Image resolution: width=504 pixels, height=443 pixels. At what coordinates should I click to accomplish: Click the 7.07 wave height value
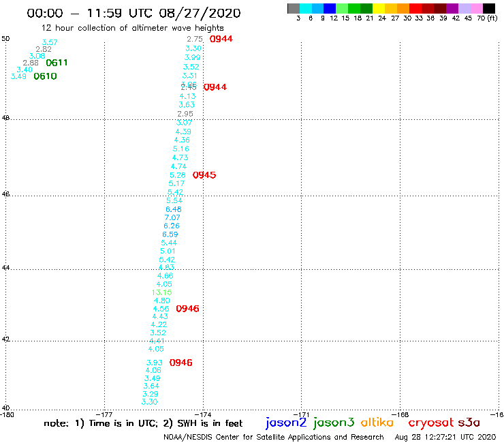click(x=172, y=218)
